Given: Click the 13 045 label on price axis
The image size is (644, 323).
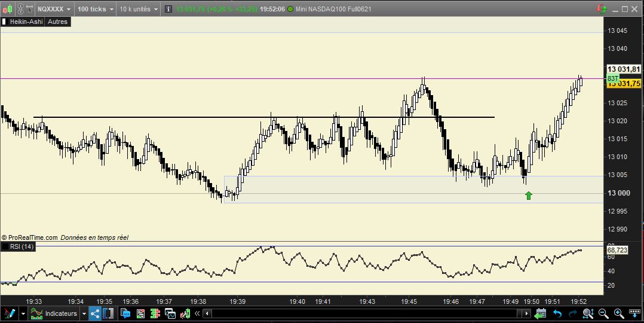Looking at the screenshot, I should 617,31.
